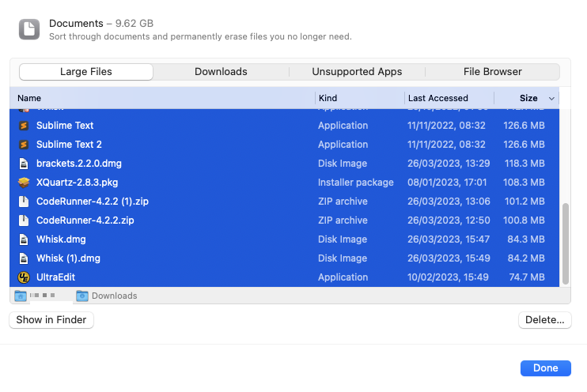Image resolution: width=587 pixels, height=392 pixels.
Task: Click the Installer package kind cell
Action: tap(356, 183)
